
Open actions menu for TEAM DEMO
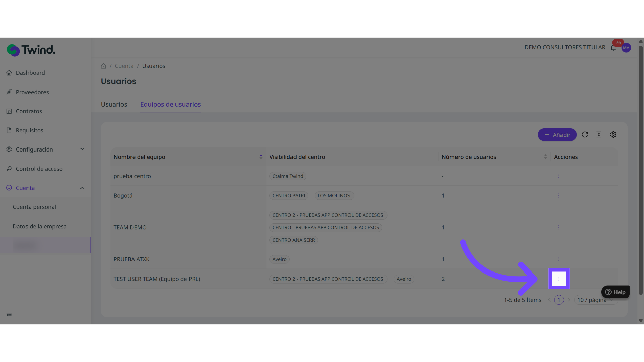tap(559, 227)
